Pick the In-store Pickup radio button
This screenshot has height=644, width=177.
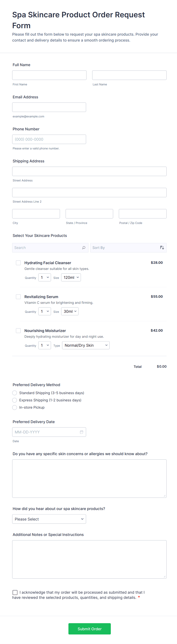tap(15, 407)
